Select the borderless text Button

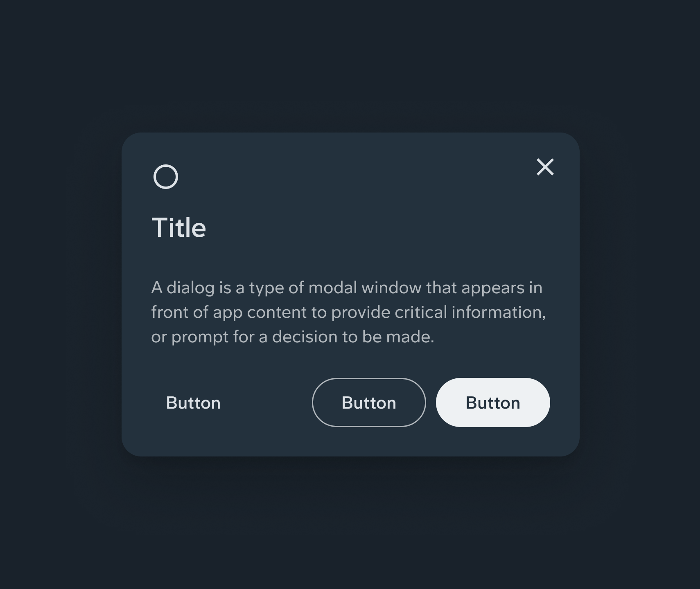tap(193, 403)
